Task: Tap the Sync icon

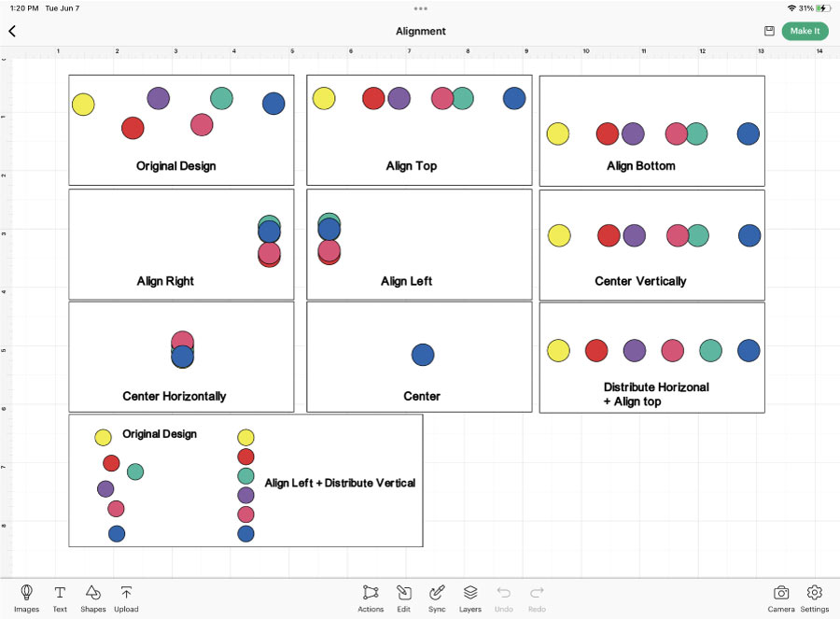Action: [x=437, y=598]
